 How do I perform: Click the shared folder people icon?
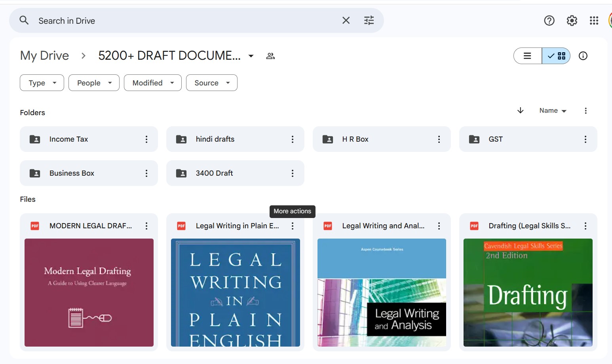[270, 56]
